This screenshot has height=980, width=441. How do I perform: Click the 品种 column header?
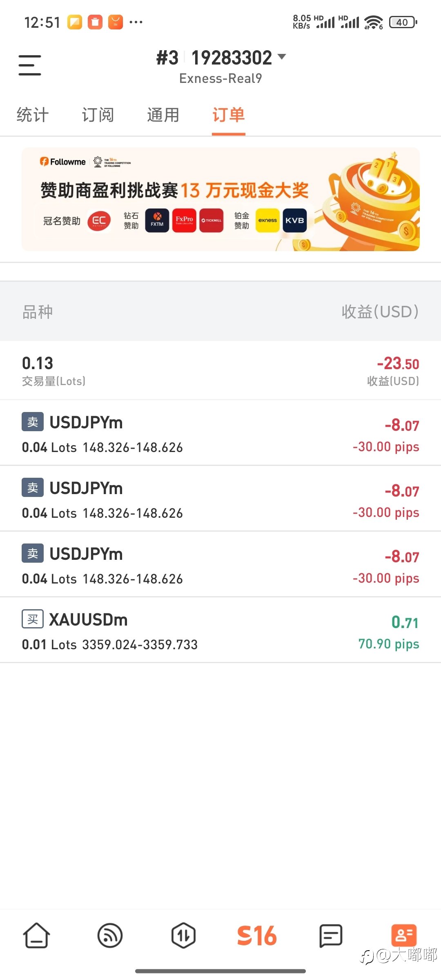(38, 312)
